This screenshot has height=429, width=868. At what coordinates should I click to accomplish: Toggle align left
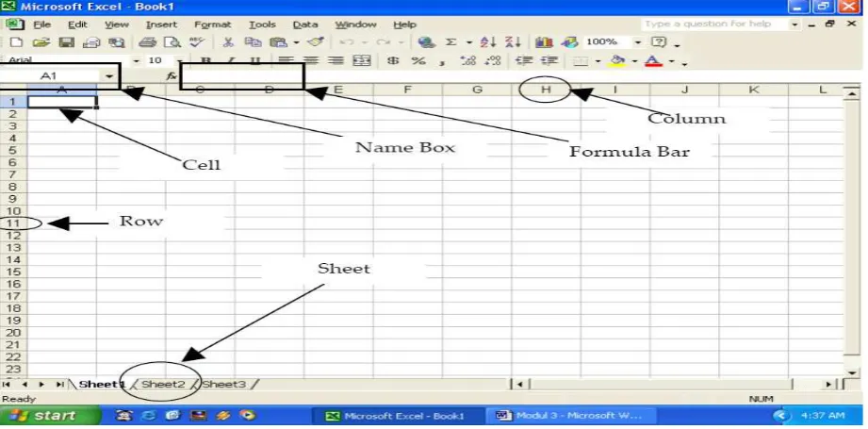pos(285,60)
